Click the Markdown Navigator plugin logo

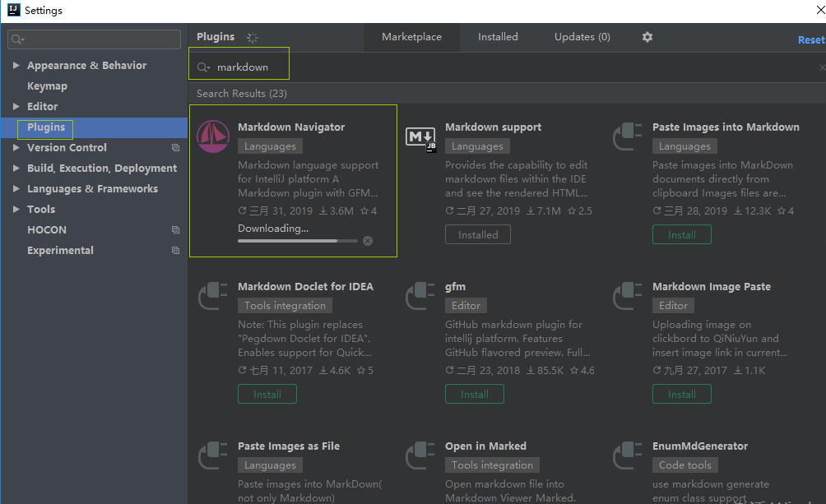(212, 136)
